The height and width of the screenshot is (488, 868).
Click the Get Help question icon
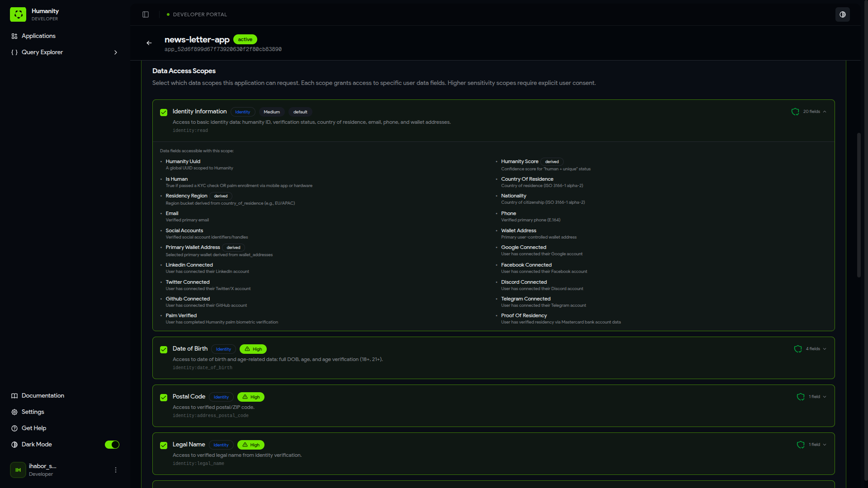[14, 428]
